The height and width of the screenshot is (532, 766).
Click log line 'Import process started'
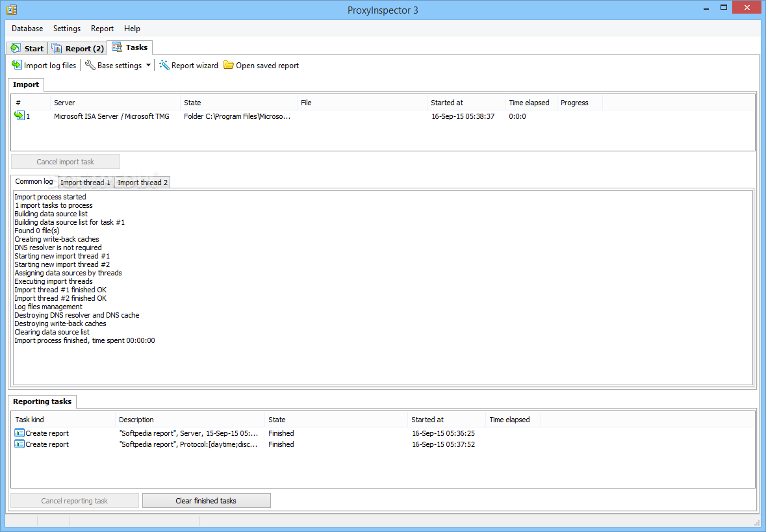coord(50,197)
